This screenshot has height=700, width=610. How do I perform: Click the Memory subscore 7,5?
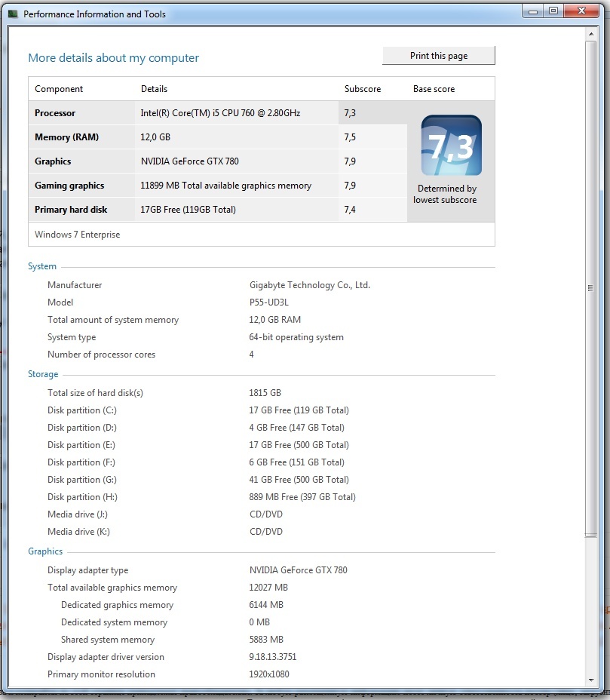click(350, 137)
